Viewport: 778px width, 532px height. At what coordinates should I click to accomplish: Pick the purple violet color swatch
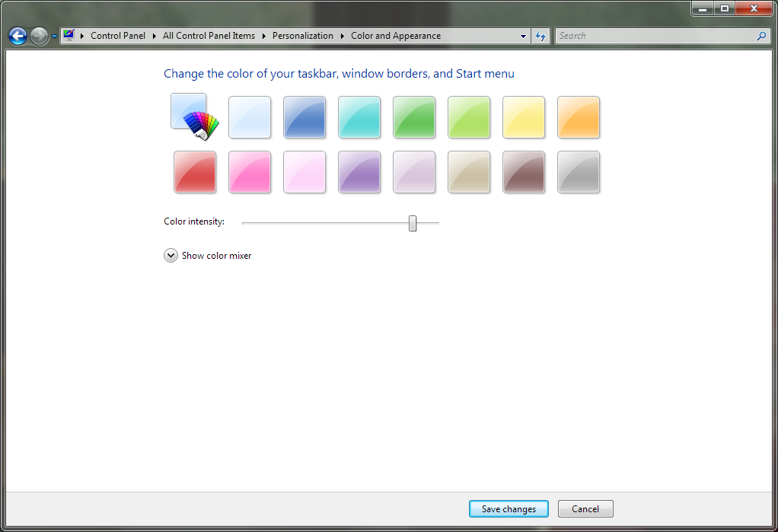click(x=359, y=172)
